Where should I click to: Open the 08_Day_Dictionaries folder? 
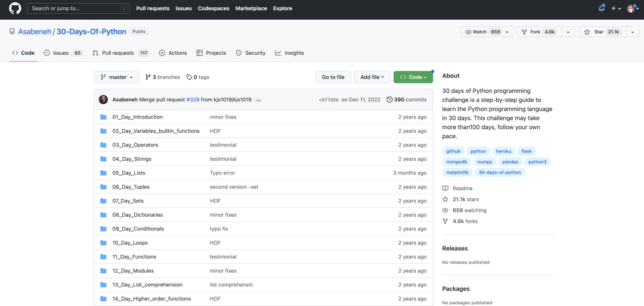pyautogui.click(x=138, y=214)
